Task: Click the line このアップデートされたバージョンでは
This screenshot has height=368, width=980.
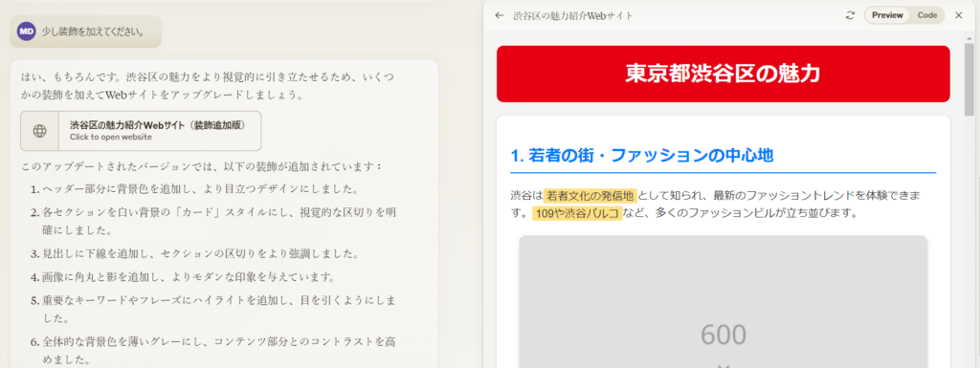Action: click(x=201, y=167)
